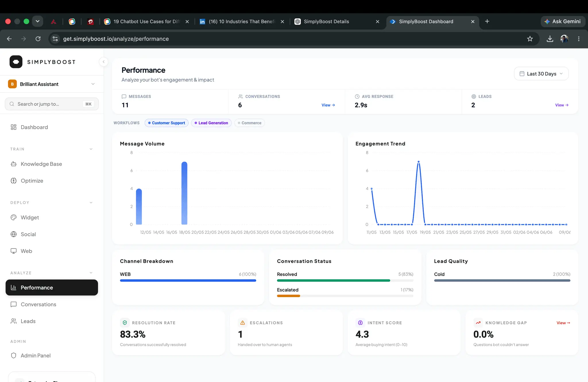
Task: Open the Web deploy page
Action: [x=52, y=251]
